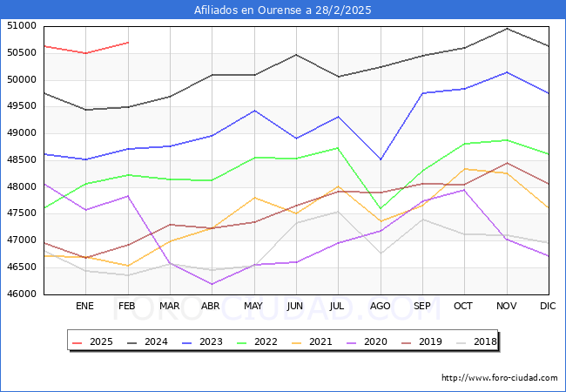Click the 2021 orange line's October peak

coord(465,169)
